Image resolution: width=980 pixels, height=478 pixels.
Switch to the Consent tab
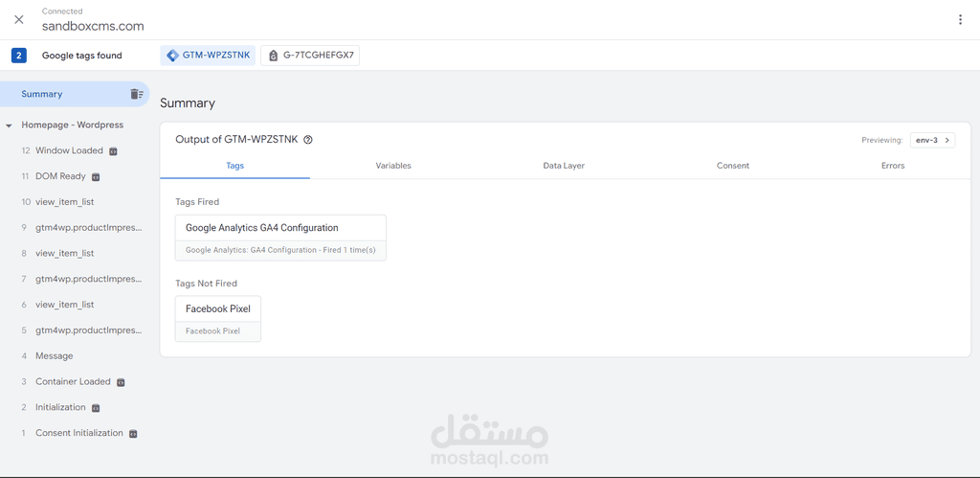[732, 166]
